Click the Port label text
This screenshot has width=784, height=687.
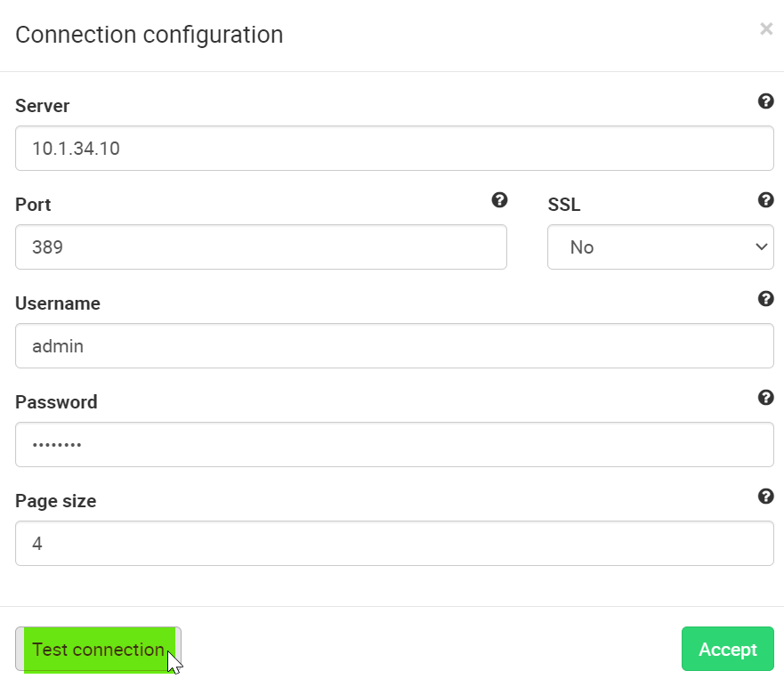click(33, 205)
